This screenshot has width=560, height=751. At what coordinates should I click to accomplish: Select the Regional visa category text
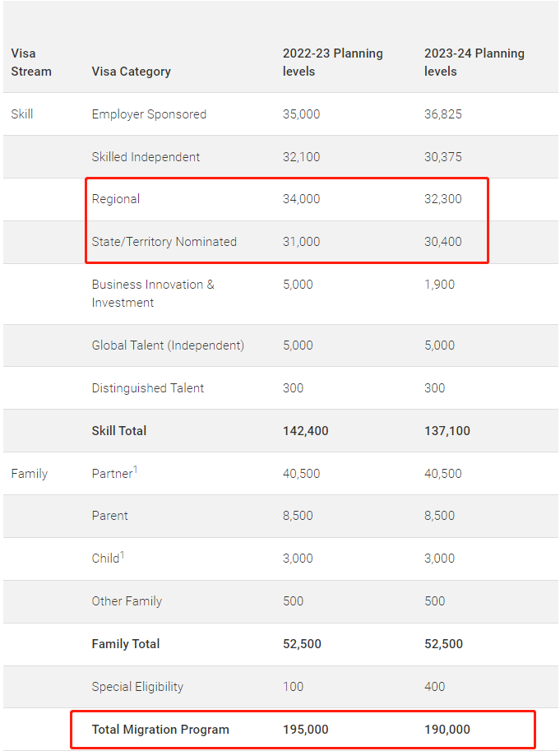tap(116, 199)
